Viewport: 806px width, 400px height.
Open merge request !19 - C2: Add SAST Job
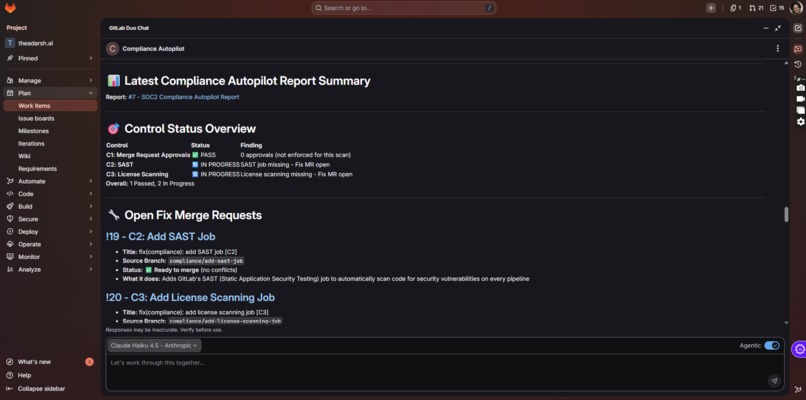pos(160,237)
